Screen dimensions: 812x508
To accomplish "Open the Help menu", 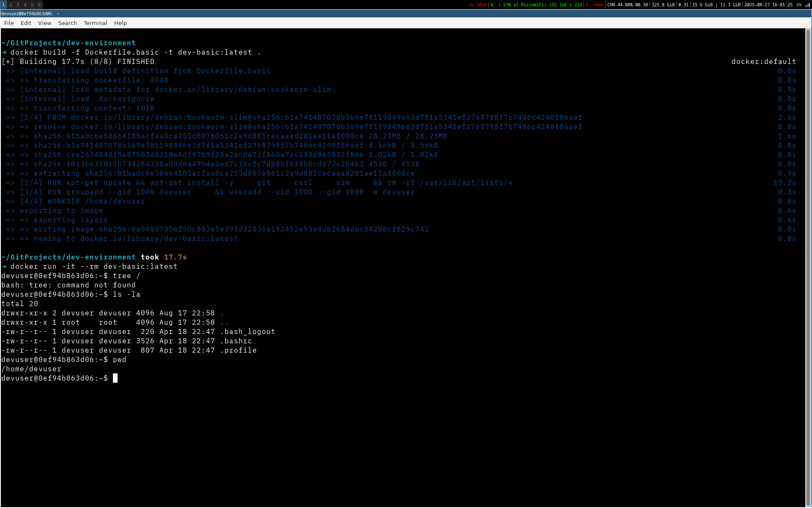I will pyautogui.click(x=121, y=23).
